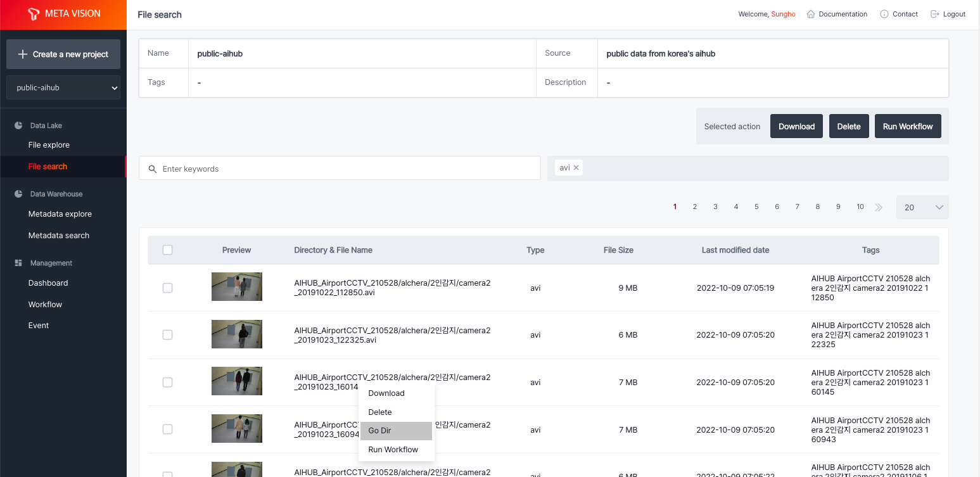Click the Last modified date column header
The image size is (980, 477).
[x=735, y=250]
